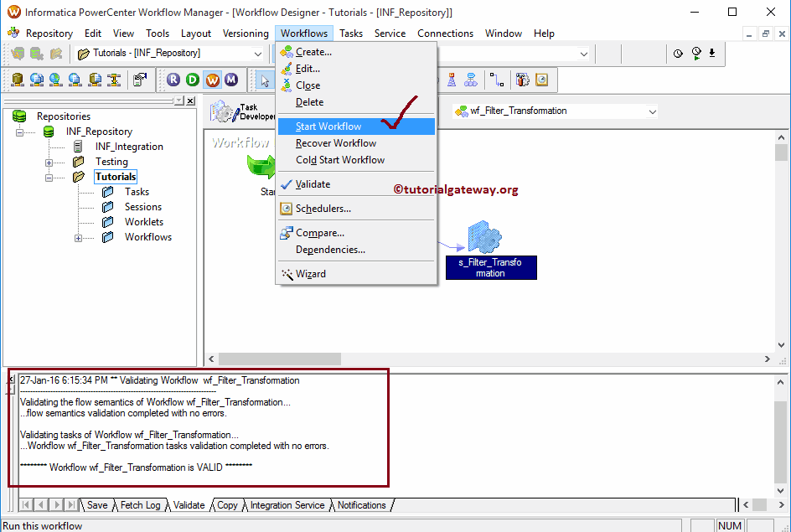Switch to the Fetch Log tab at the bottom
791x532 pixels.
pos(140,504)
